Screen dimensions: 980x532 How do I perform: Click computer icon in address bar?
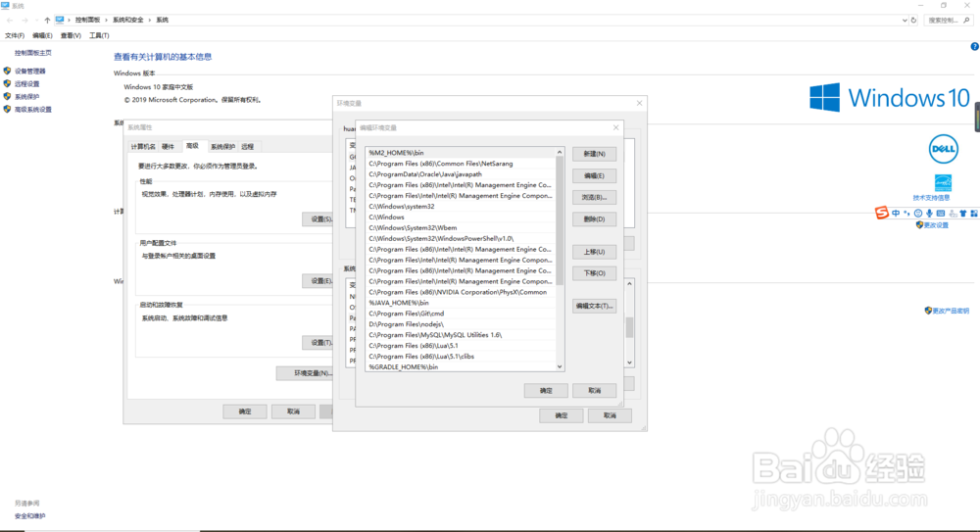click(60, 20)
